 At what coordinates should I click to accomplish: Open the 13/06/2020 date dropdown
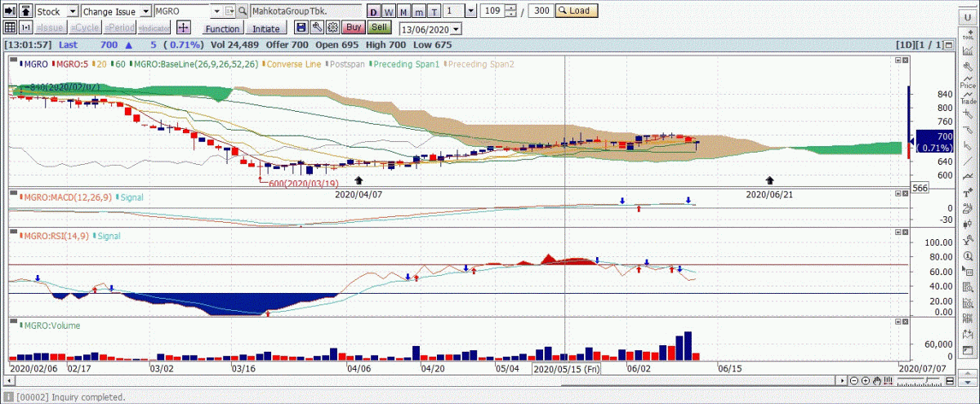[456, 29]
